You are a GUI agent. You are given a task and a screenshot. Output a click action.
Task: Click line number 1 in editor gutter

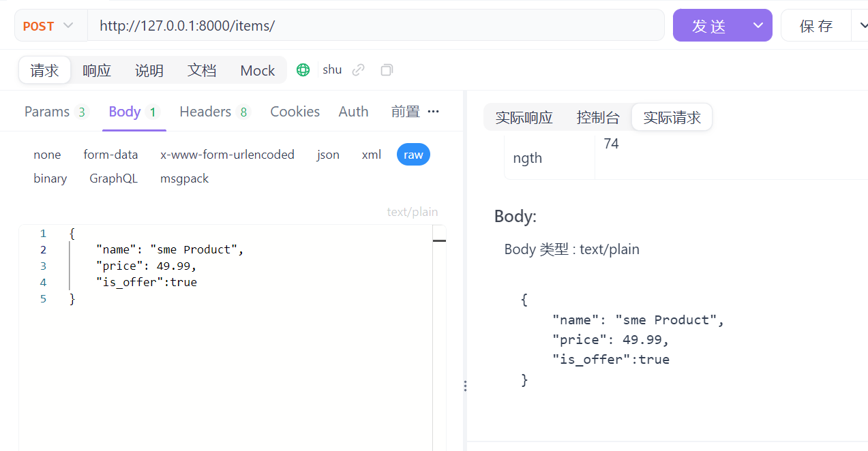tap(43, 233)
